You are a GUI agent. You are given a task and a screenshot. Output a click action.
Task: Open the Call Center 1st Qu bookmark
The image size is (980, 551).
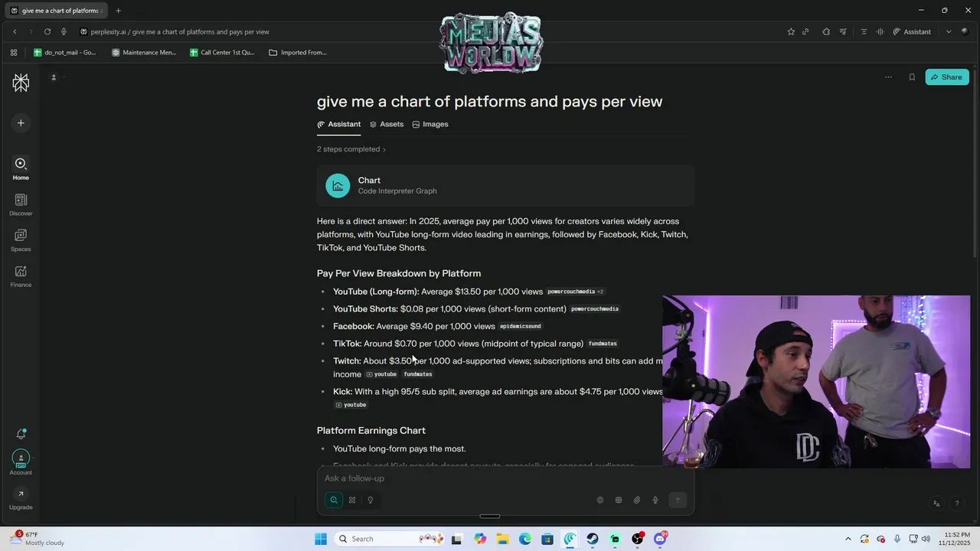click(x=222, y=53)
